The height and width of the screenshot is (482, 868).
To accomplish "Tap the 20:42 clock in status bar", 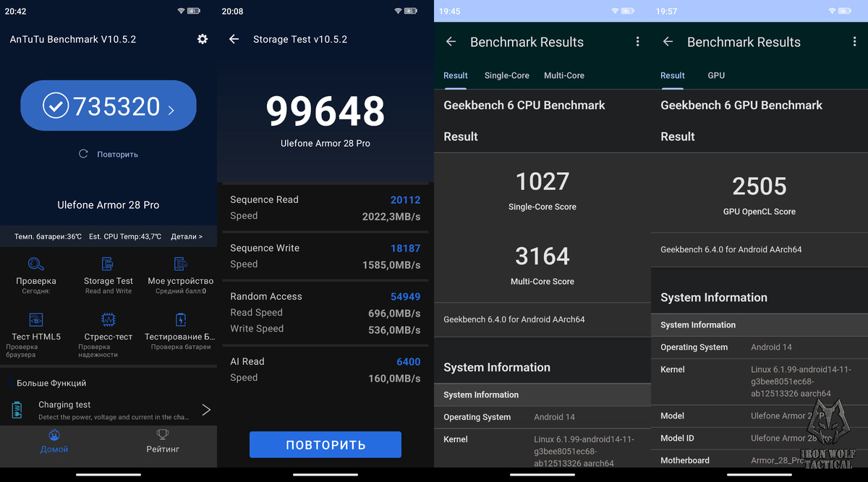I will 16,11.
